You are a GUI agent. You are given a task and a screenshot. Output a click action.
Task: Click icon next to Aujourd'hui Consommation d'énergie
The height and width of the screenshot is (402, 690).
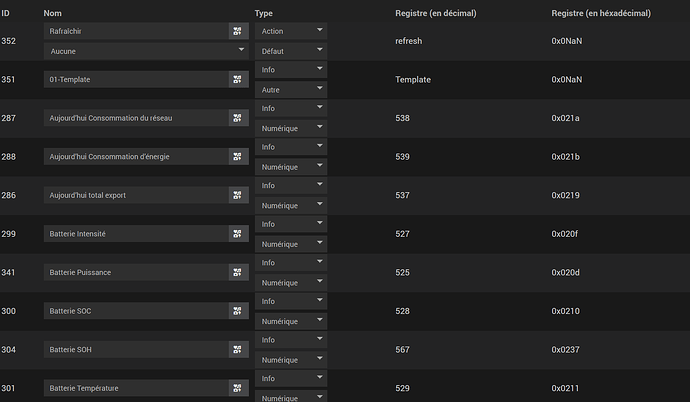(237, 156)
